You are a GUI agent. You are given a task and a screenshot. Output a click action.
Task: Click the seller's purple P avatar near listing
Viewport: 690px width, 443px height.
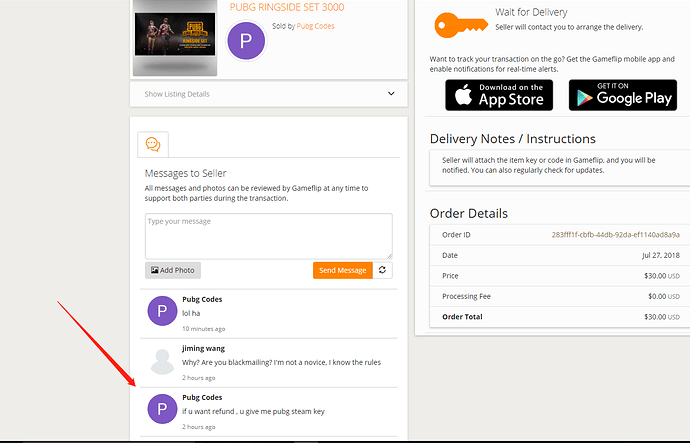pos(246,40)
